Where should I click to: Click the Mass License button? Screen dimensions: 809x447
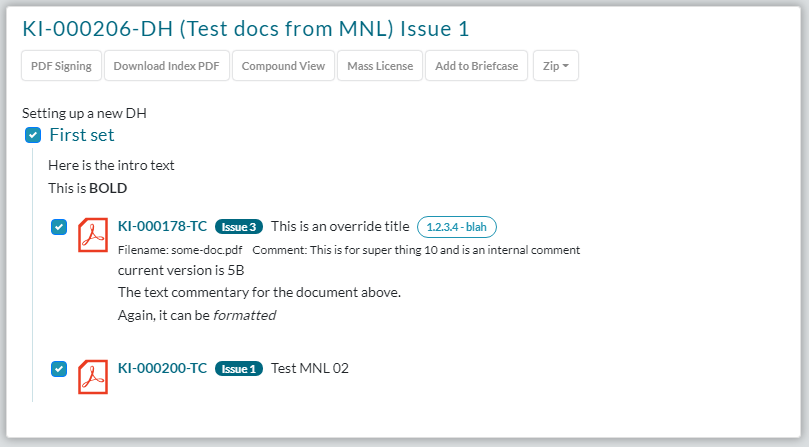(x=380, y=66)
